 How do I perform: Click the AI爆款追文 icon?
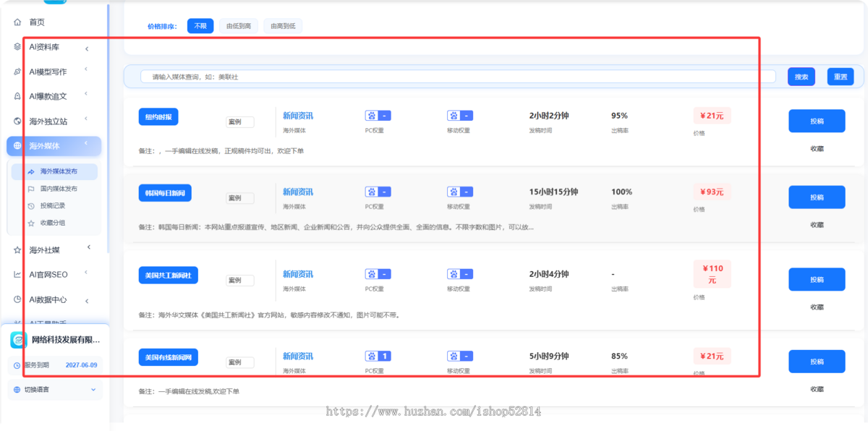click(17, 96)
